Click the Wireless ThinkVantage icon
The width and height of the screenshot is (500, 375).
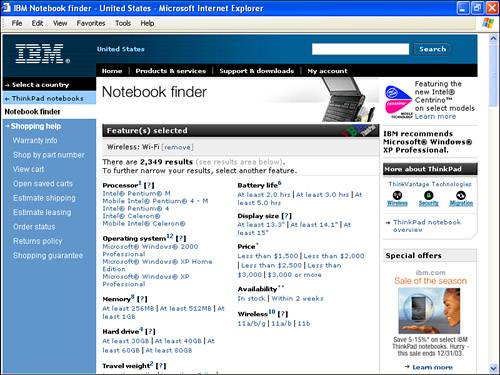coord(397,195)
